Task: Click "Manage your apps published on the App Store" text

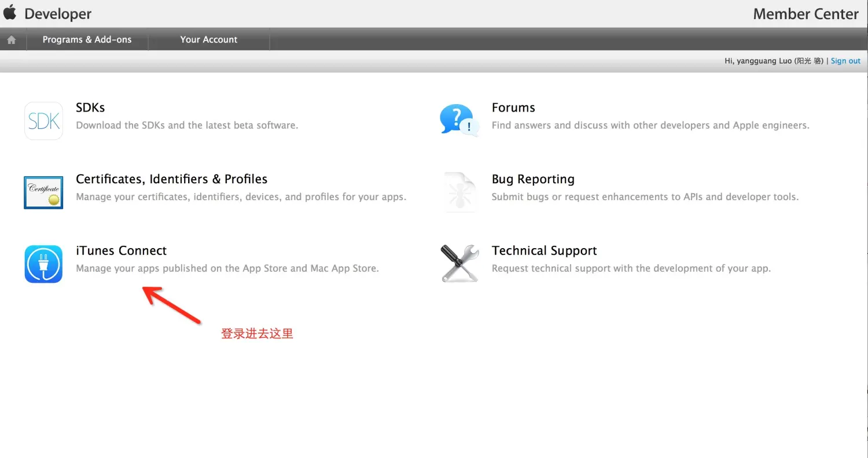Action: coord(227,268)
